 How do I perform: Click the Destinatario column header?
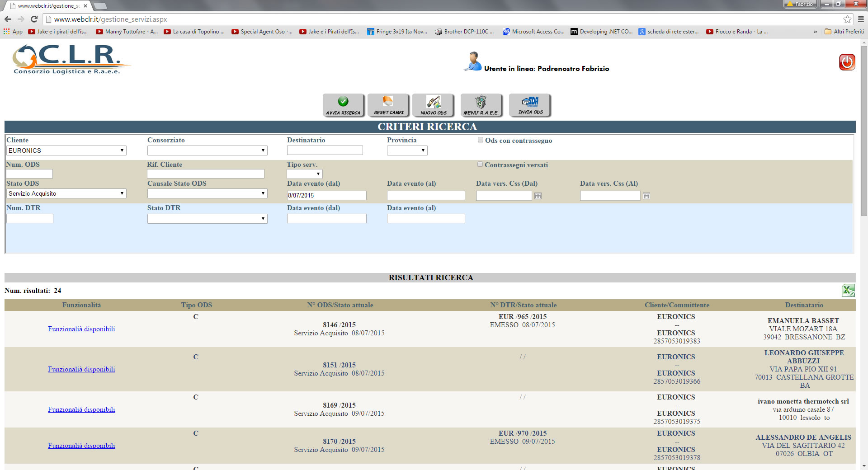pos(804,305)
